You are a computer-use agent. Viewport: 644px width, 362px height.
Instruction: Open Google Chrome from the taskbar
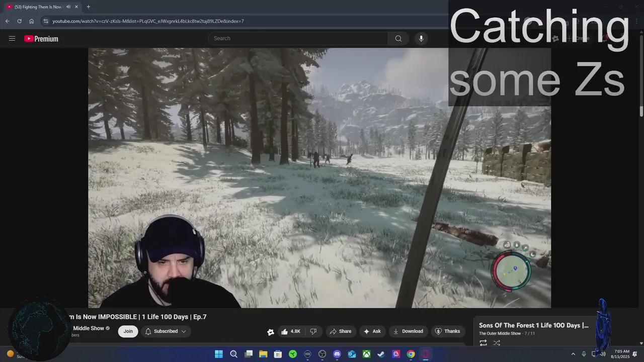[411, 354]
